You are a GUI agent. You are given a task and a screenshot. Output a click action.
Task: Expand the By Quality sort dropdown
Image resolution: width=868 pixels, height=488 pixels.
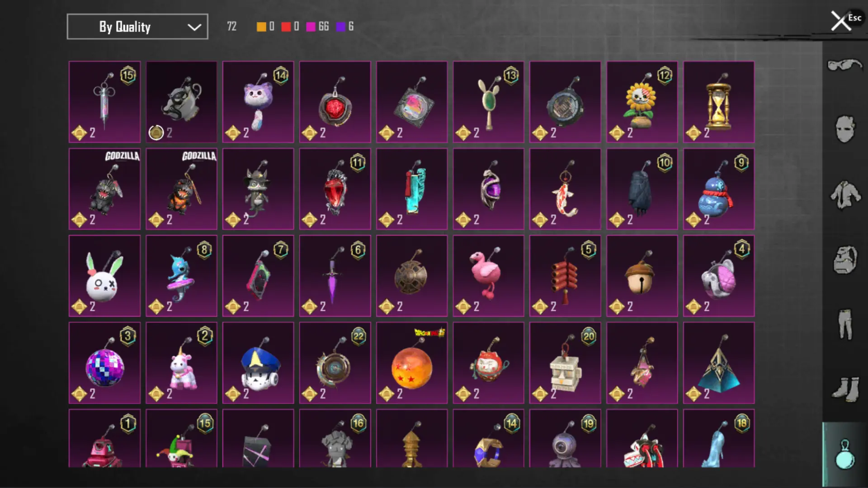137,27
